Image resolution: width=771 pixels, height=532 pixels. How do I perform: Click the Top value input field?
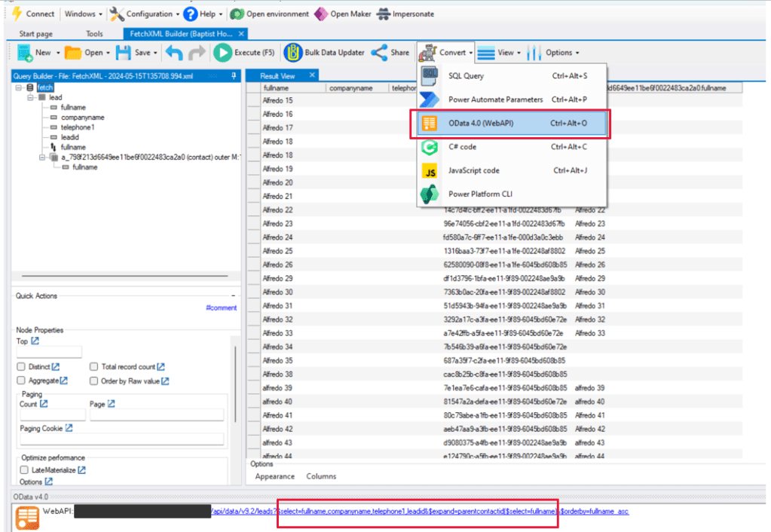49,352
